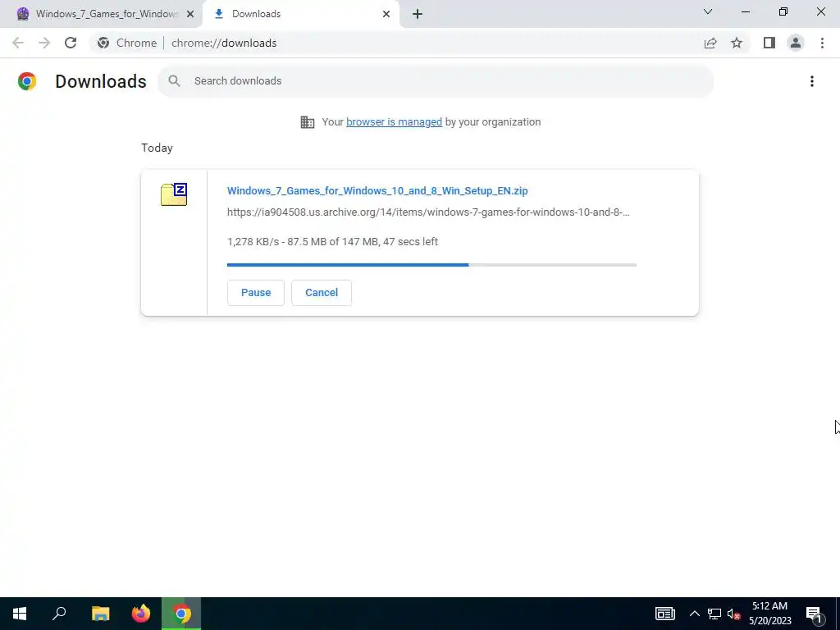Click the managed organization building icon

point(308,122)
